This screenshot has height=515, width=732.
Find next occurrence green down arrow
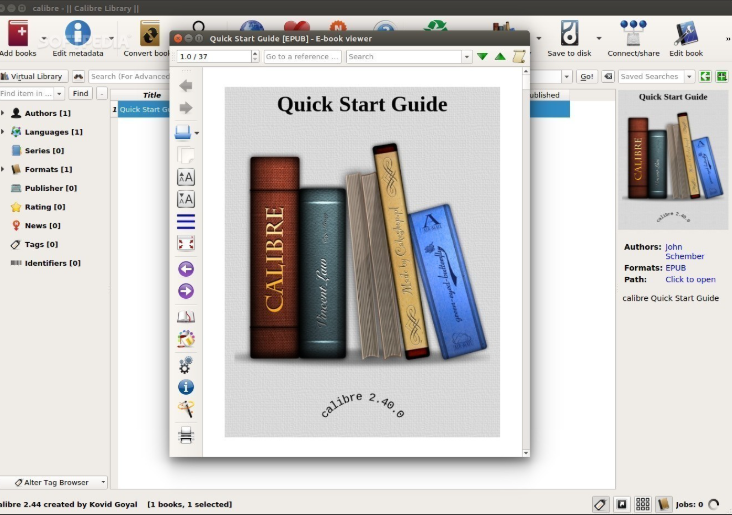coord(482,56)
